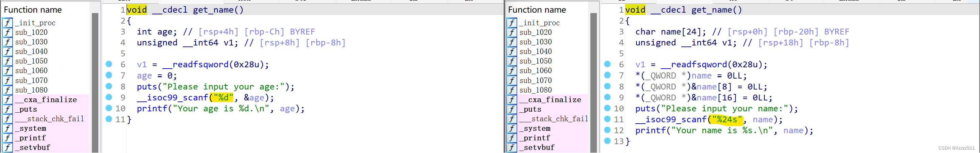Click highlighted "%d" format string in left code
The image size is (980, 153).
point(222,98)
